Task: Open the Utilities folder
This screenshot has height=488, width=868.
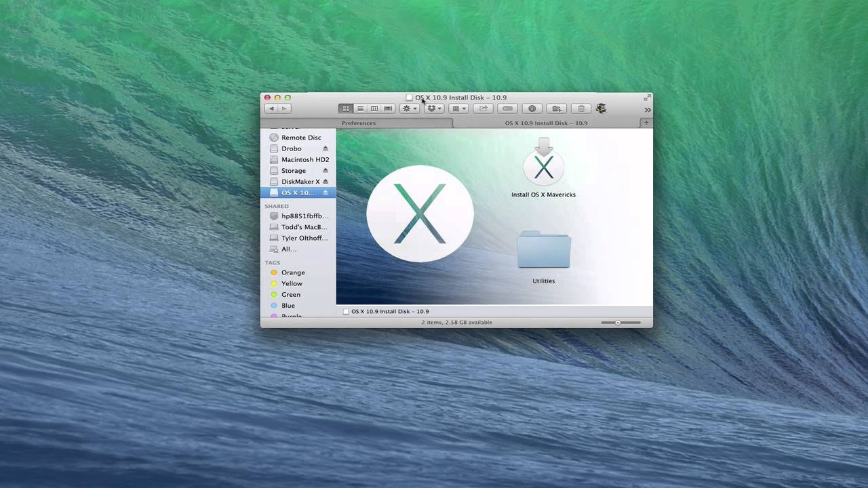Action: (544, 251)
